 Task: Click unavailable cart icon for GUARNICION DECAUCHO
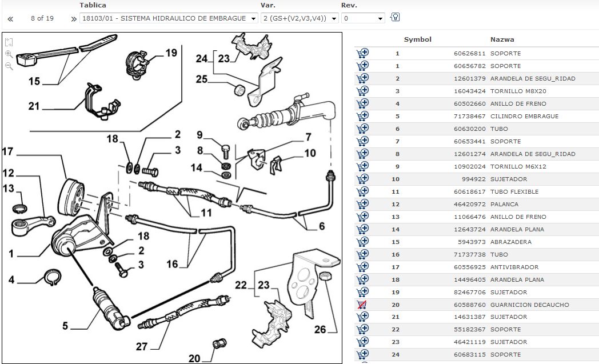(362, 305)
